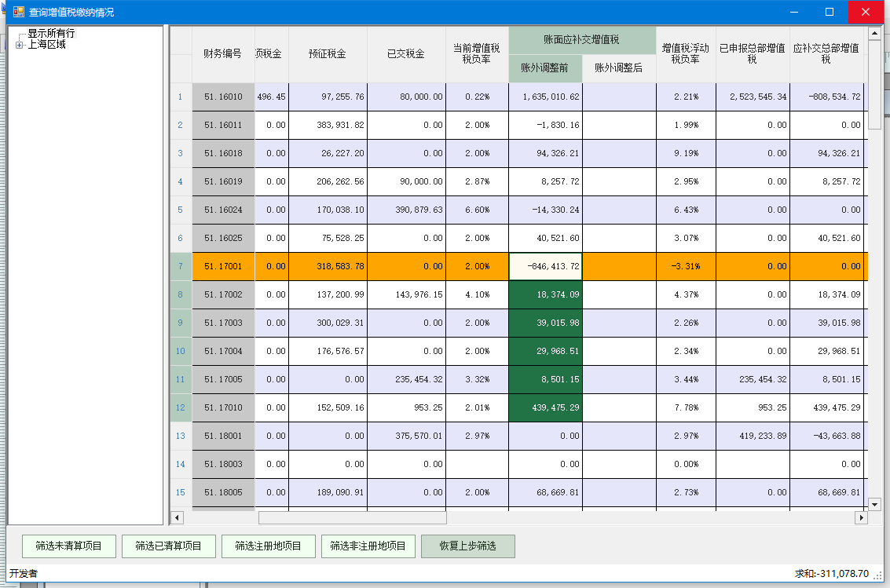Click cell 9.19% in 增值税浮动税负率
Viewport: 890px width, 588px height.
click(x=686, y=153)
